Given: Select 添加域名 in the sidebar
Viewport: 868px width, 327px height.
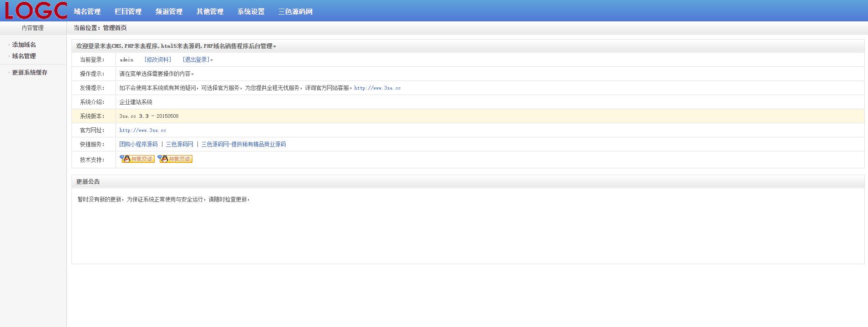Looking at the screenshot, I should pyautogui.click(x=24, y=45).
